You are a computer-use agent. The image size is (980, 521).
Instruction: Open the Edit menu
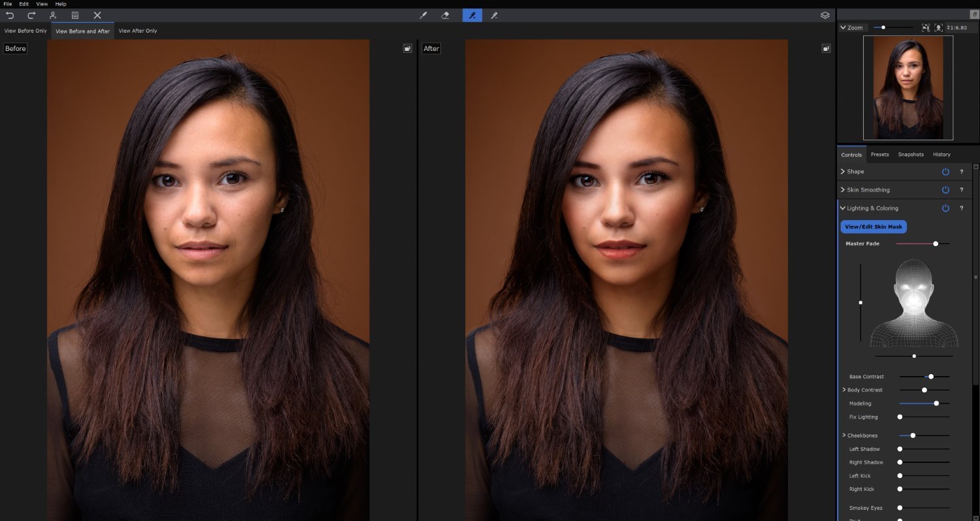[24, 4]
